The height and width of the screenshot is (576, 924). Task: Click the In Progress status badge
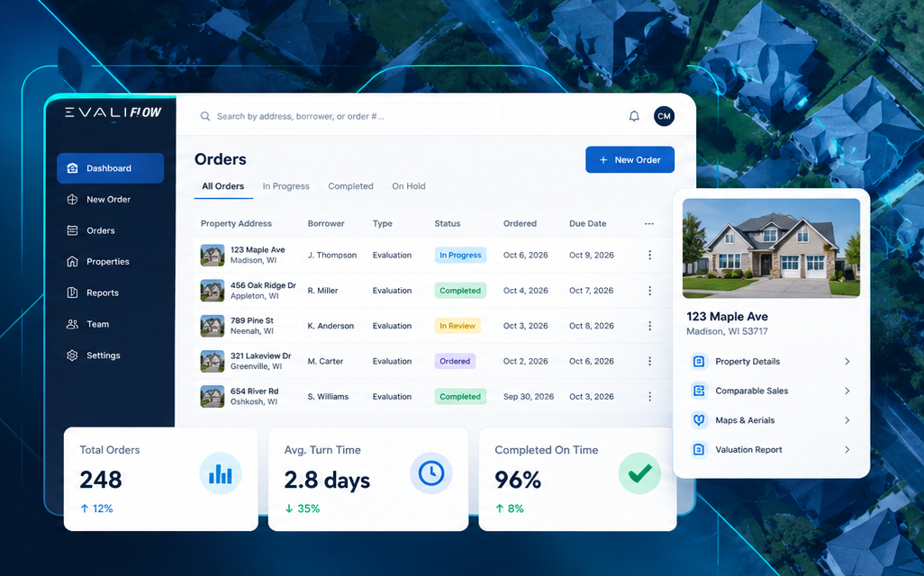point(460,255)
